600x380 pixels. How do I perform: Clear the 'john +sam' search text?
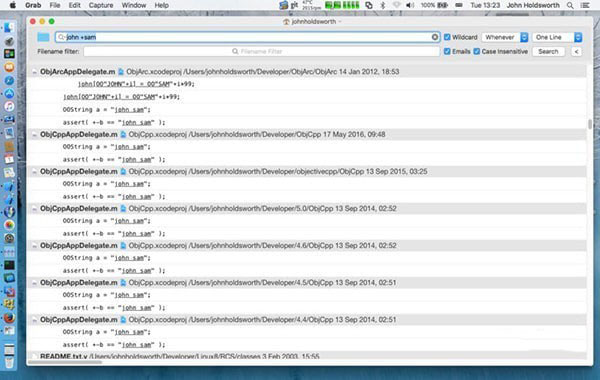coord(435,37)
